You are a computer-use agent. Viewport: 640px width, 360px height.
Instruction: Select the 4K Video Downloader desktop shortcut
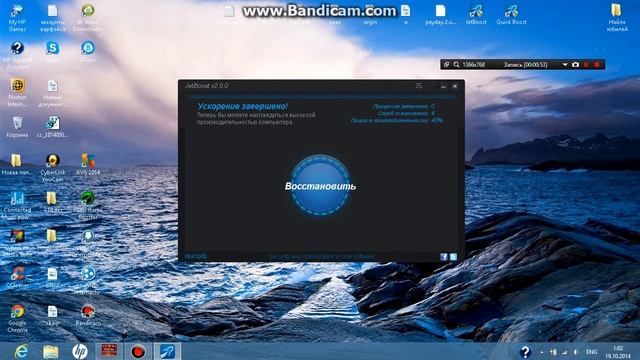pos(88,18)
